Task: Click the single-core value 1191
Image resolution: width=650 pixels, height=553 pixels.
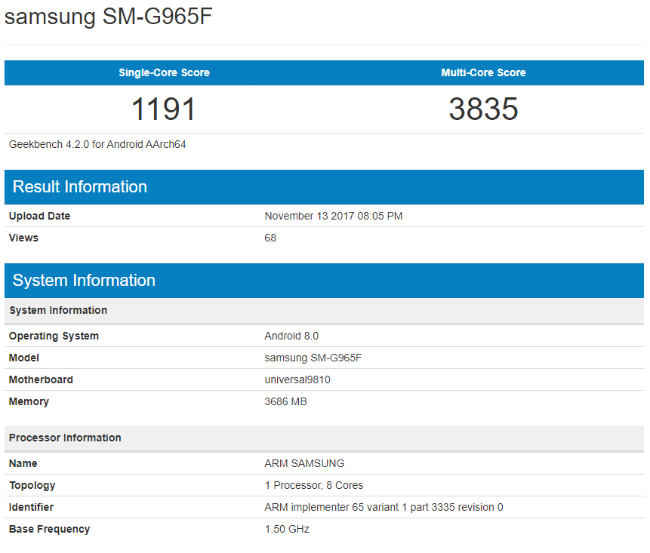Action: (x=163, y=109)
